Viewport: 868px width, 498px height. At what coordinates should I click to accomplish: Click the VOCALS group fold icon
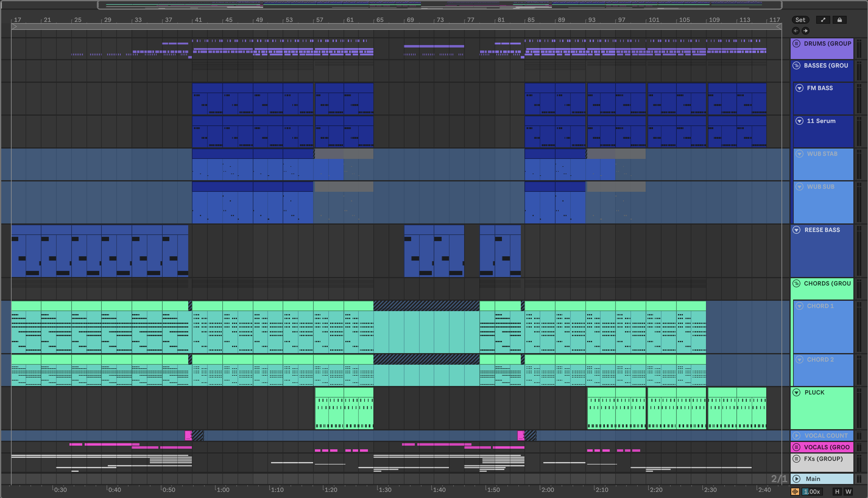coord(796,447)
